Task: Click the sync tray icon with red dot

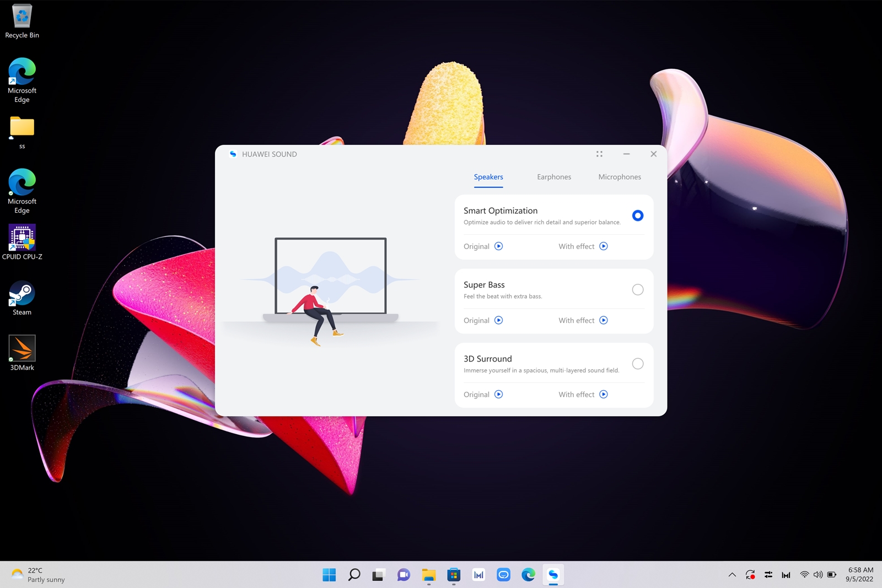Action: (x=750, y=575)
